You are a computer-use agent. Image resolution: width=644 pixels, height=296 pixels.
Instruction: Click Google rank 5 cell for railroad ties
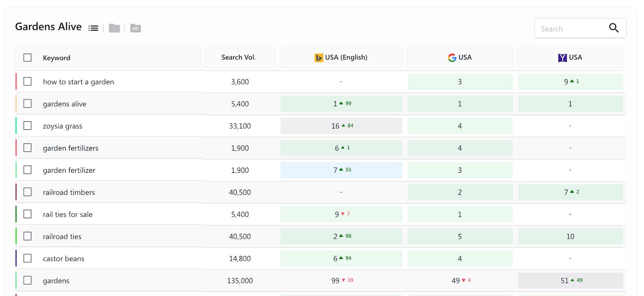[x=460, y=236]
